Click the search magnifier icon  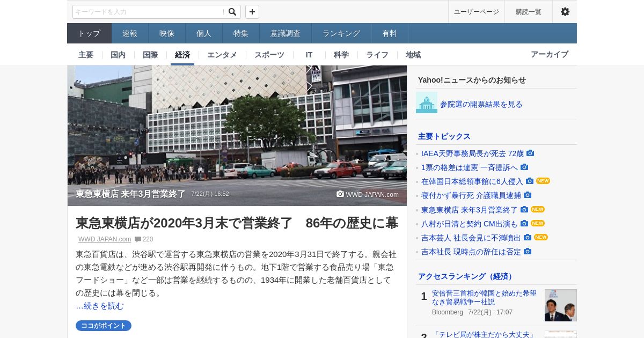pyautogui.click(x=232, y=12)
